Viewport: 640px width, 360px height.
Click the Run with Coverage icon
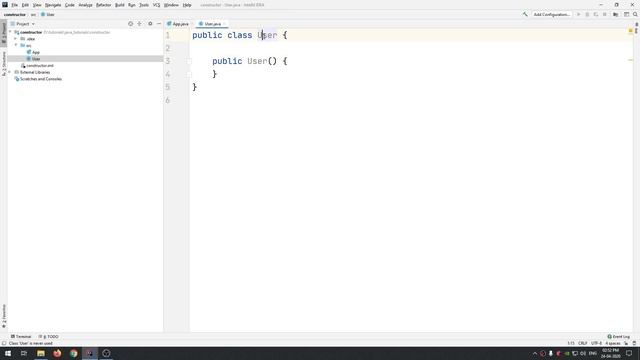596,14
